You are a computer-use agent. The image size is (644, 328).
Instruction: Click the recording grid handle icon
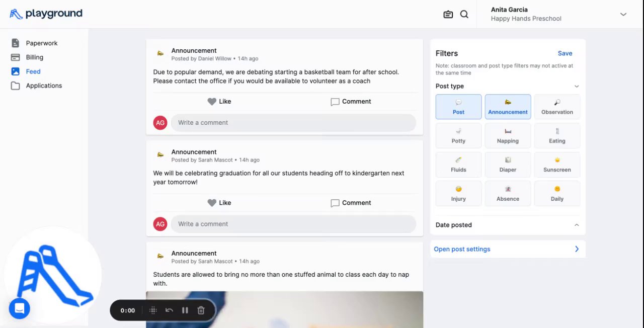(153, 310)
